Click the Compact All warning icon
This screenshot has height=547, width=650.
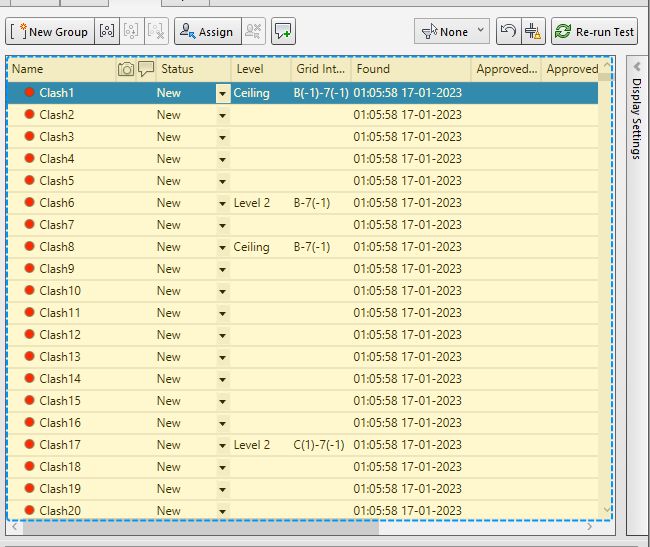[x=534, y=32]
